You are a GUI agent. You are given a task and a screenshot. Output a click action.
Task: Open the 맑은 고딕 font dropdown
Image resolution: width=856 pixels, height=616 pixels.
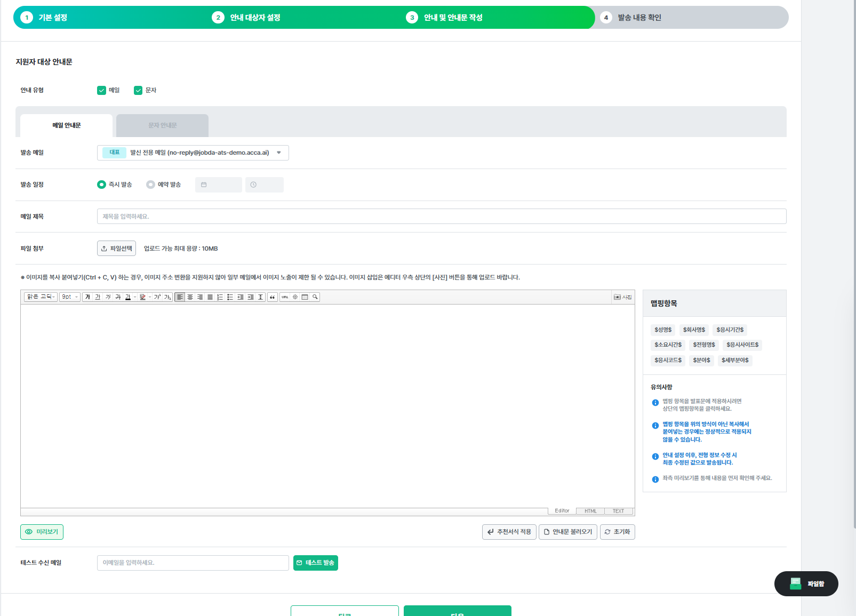41,297
